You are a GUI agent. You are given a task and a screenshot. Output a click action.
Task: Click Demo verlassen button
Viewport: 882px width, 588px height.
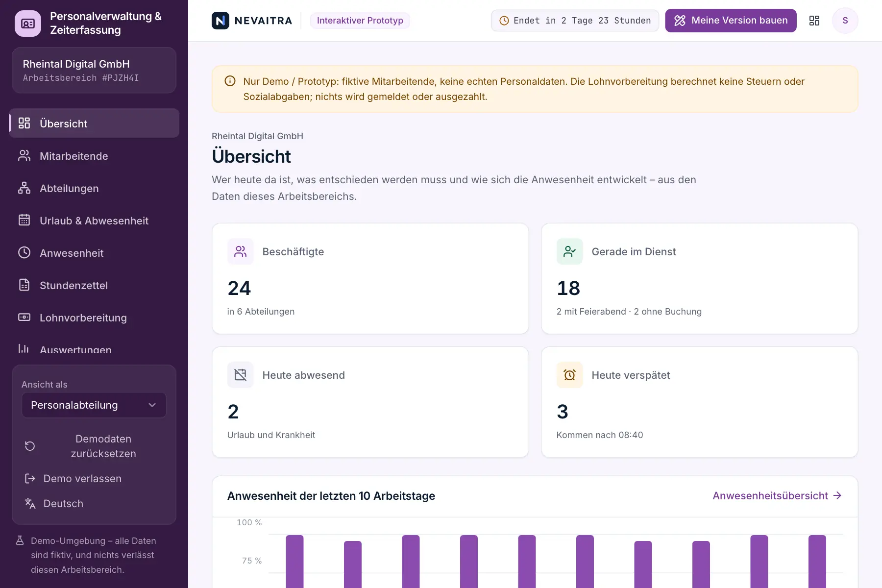coord(94,479)
